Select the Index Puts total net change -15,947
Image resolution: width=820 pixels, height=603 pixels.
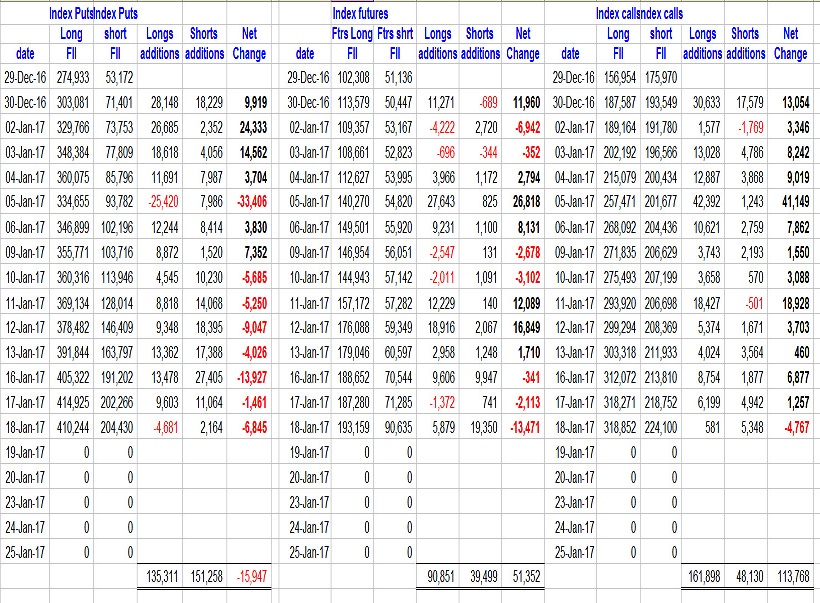pyautogui.click(x=248, y=576)
